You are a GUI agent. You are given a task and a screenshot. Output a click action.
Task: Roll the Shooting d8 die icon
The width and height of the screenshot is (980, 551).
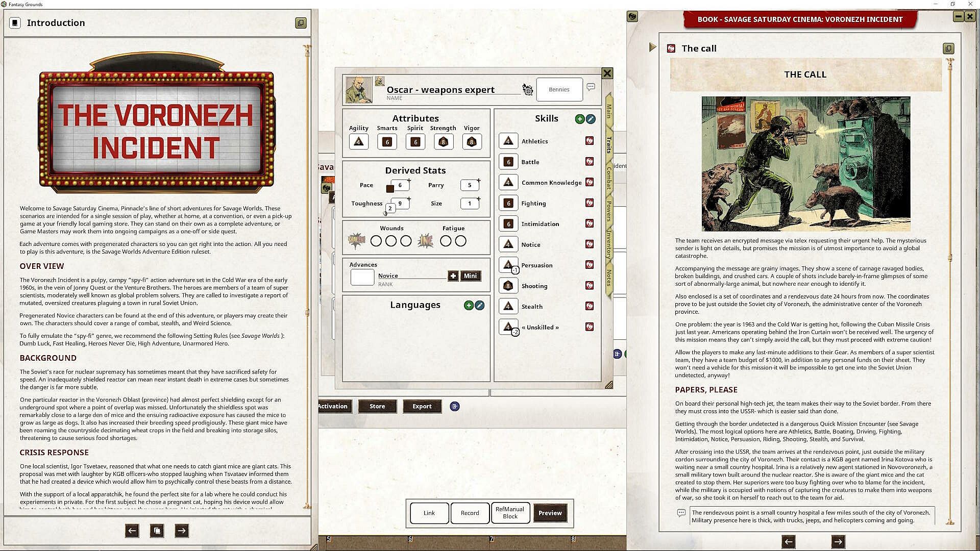pos(508,286)
